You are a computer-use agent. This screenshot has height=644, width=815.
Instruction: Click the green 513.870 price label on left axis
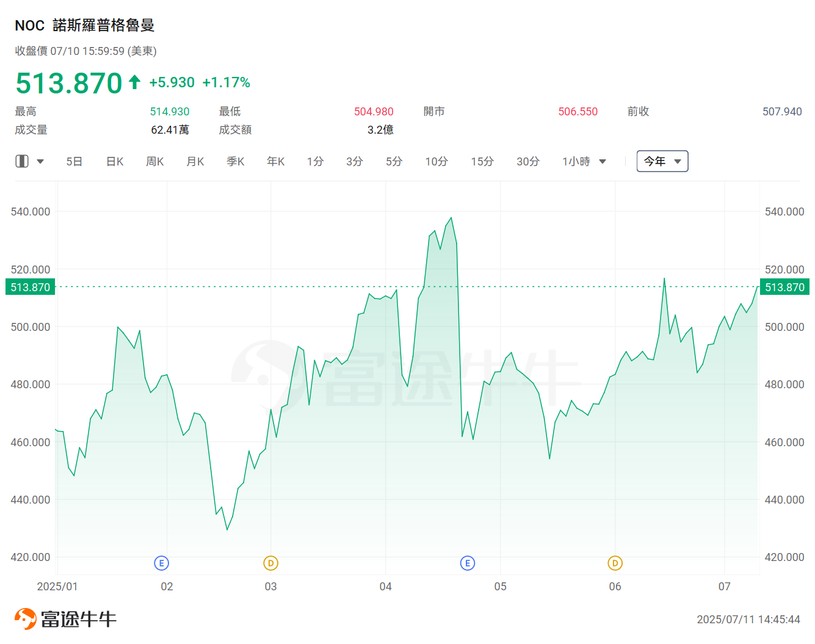coord(30,287)
